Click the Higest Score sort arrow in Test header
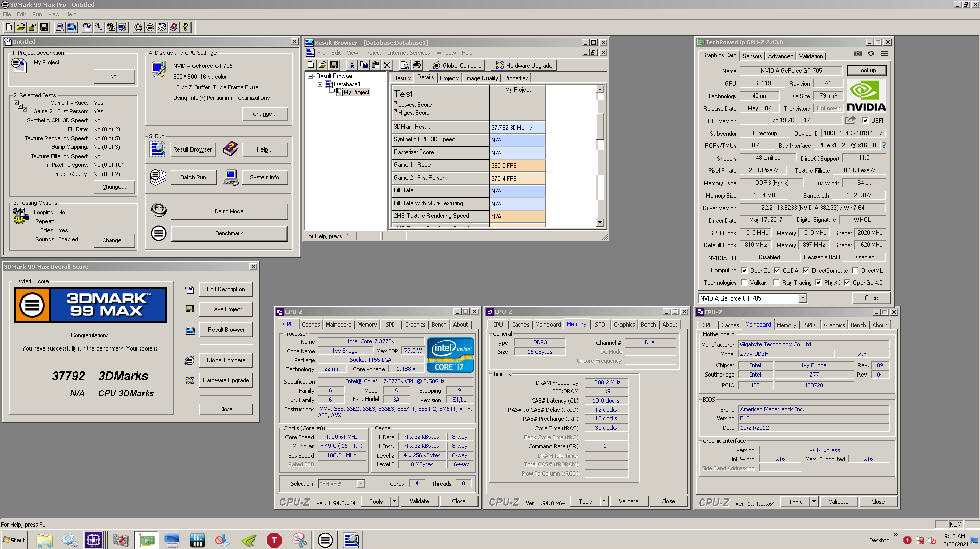Screen dimensions: 980x549 tap(395, 111)
